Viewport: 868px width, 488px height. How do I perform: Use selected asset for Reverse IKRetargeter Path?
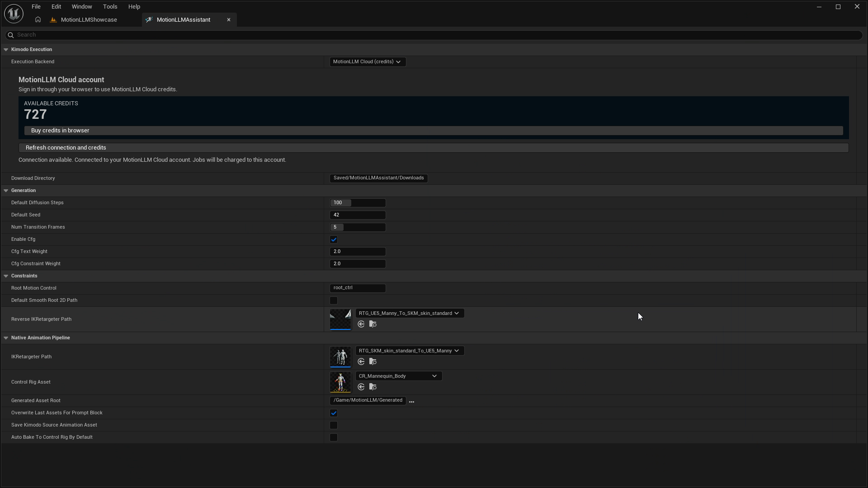click(361, 324)
